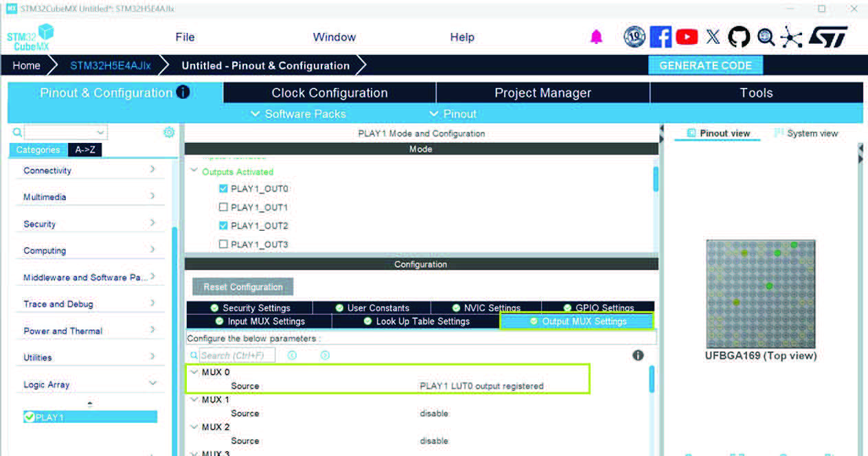Collapse the MUX 2 section

(194, 426)
